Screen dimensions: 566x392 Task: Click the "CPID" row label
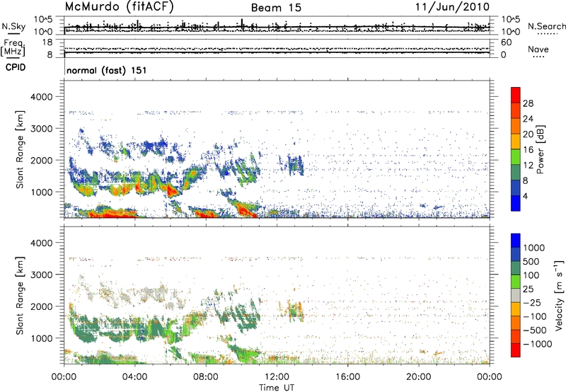pyautogui.click(x=16, y=67)
